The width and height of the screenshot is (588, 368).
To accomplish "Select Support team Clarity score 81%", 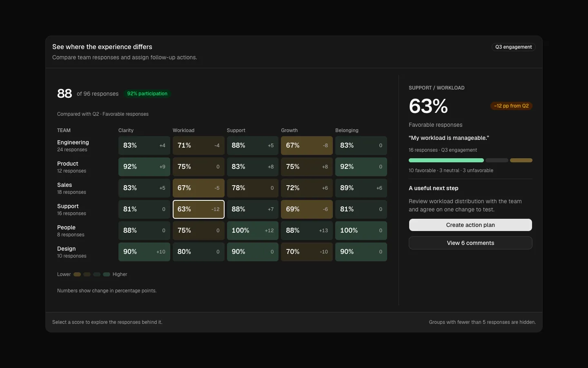I will [x=144, y=209].
